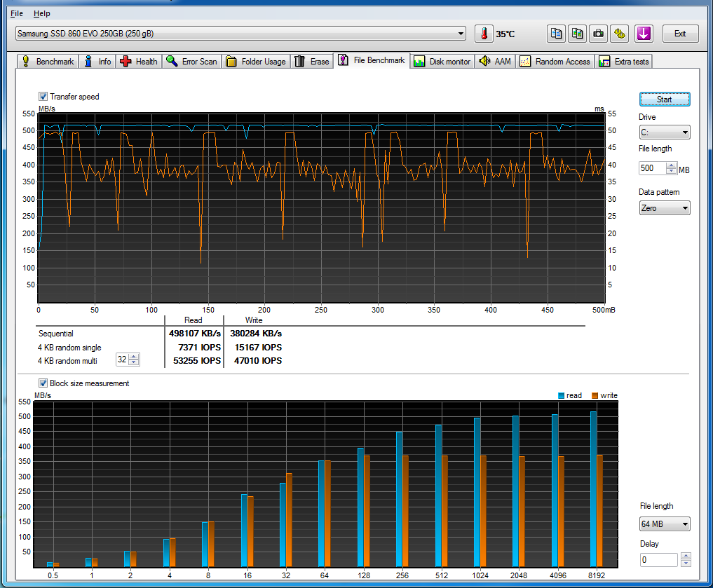Open the Samsung SSD 860 EVO drive dropdown
Viewport: 713px width, 588px height.
coord(240,34)
